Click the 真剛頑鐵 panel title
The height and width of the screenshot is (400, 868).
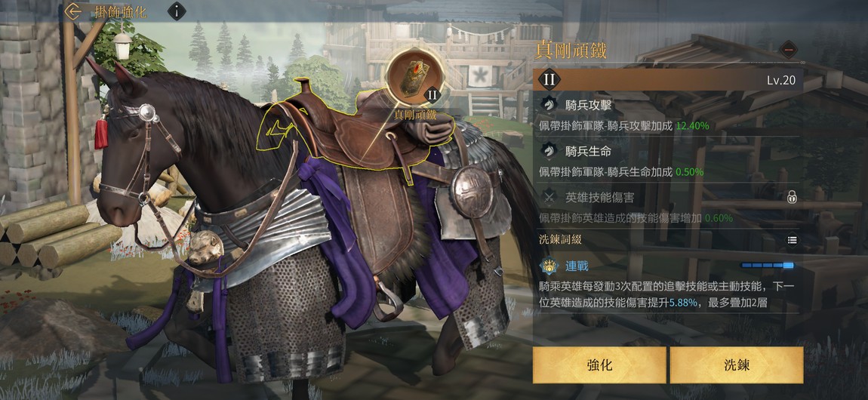[570, 51]
